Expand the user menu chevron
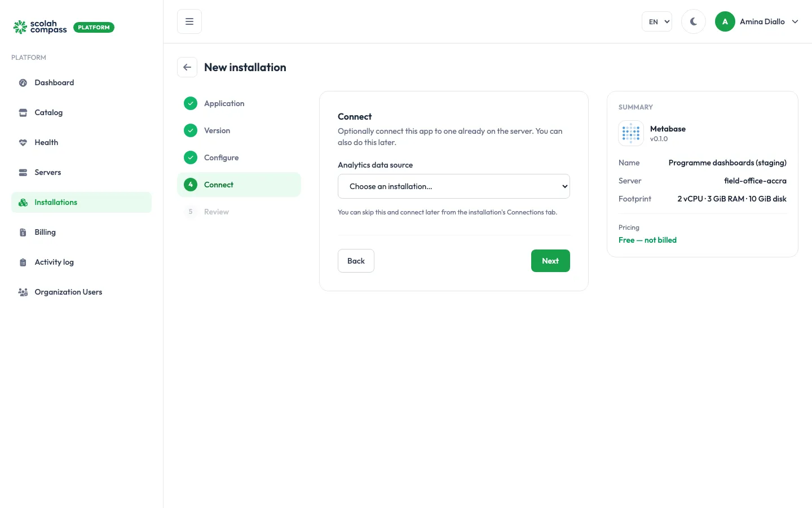This screenshot has width=812, height=508. [x=795, y=21]
